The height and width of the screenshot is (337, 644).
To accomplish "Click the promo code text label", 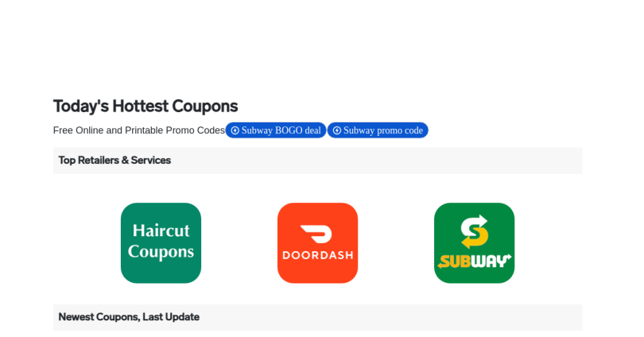I will coord(400,130).
